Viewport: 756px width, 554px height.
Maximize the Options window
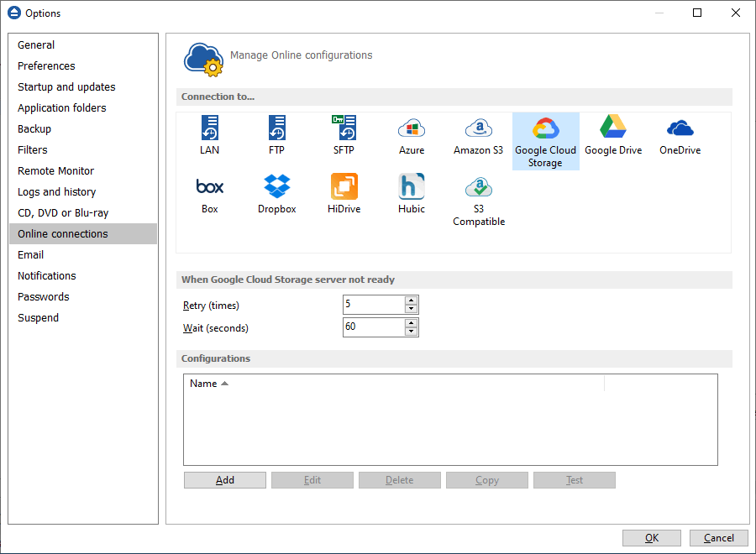697,13
